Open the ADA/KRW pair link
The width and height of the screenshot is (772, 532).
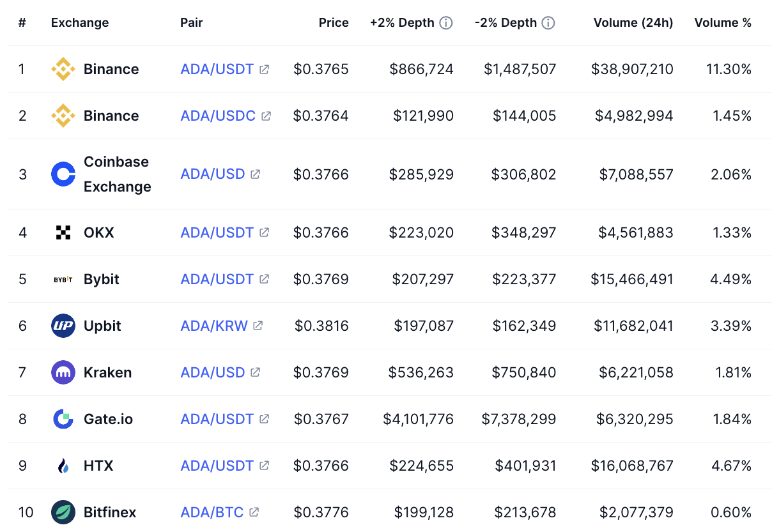pos(214,326)
